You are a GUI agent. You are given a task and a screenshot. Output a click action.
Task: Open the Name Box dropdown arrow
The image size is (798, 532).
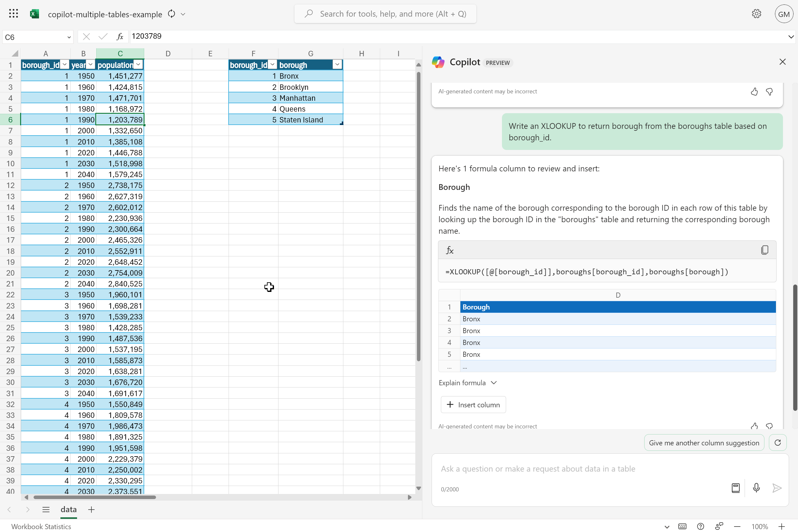click(x=69, y=37)
